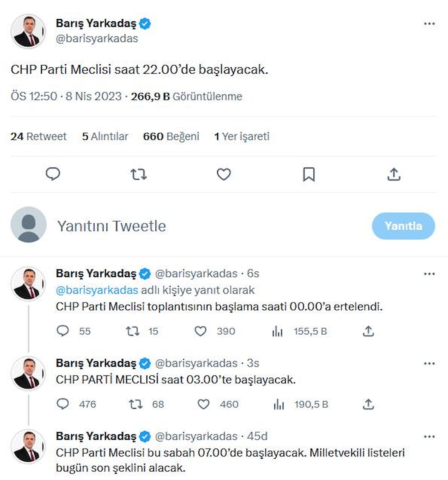Share the 03.00 reply tweet
The width and height of the screenshot is (448, 480).
pyautogui.click(x=368, y=404)
